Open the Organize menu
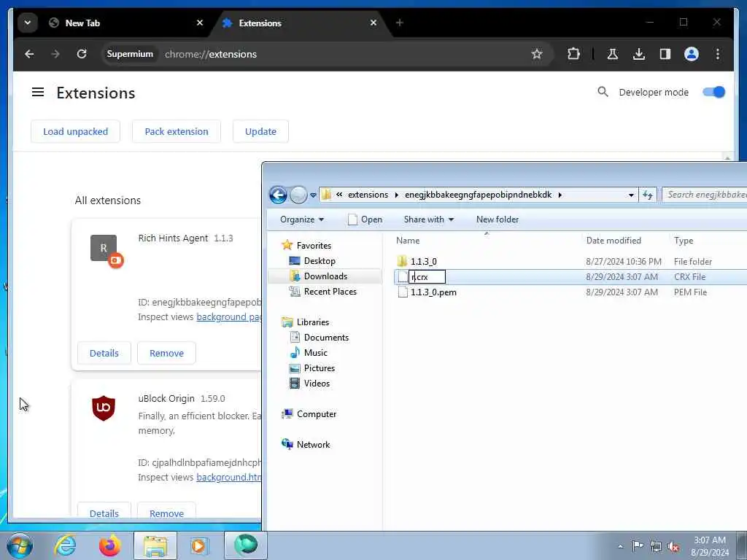The width and height of the screenshot is (747, 560). coord(302,219)
